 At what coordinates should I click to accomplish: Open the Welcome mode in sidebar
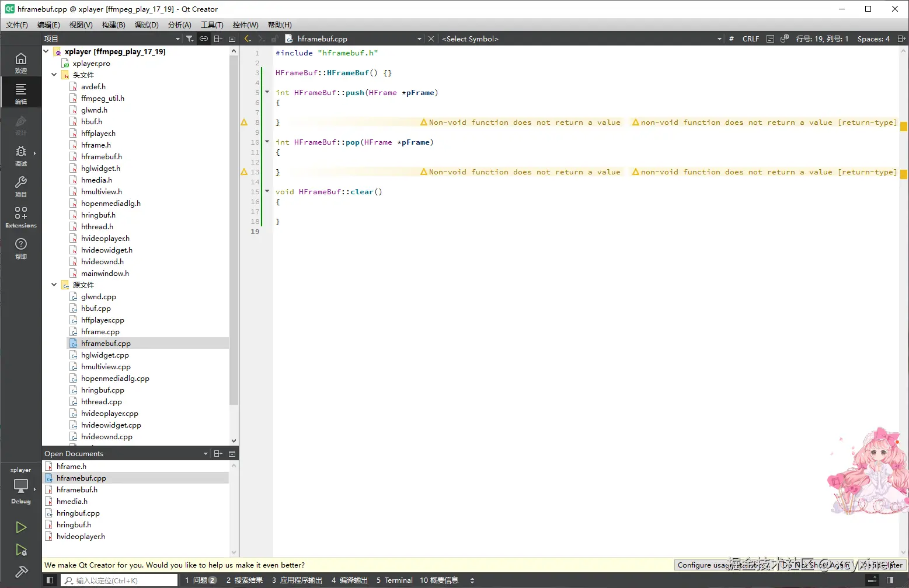21,62
